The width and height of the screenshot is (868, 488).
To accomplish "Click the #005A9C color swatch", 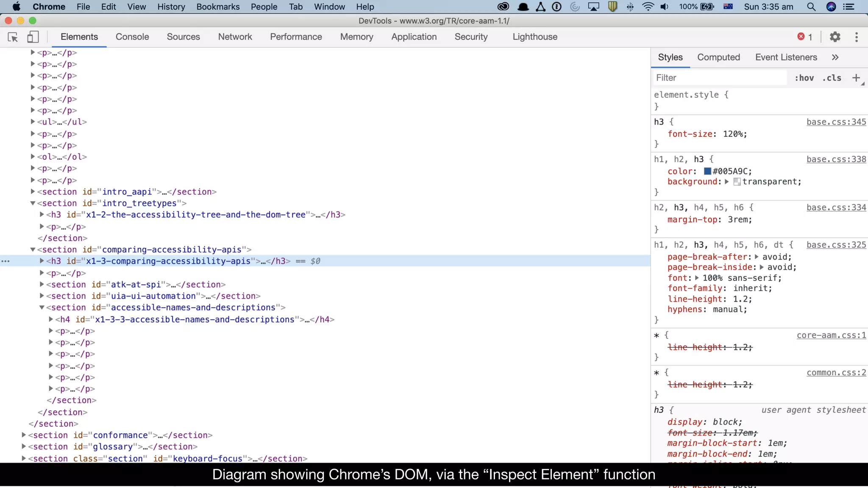I will [x=707, y=171].
